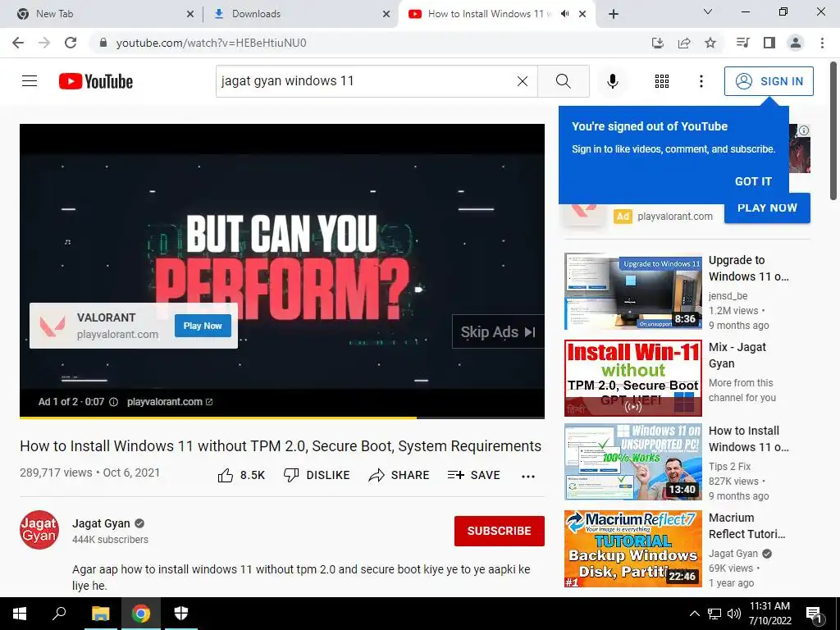This screenshot has width=840, height=630.
Task: Open the YouTube apps grid icon
Action: [662, 81]
